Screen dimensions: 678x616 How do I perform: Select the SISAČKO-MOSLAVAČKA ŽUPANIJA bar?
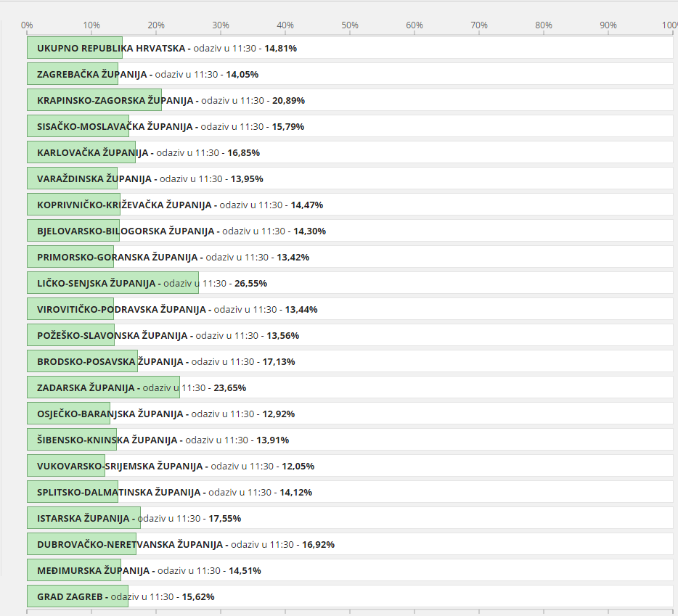(x=78, y=126)
